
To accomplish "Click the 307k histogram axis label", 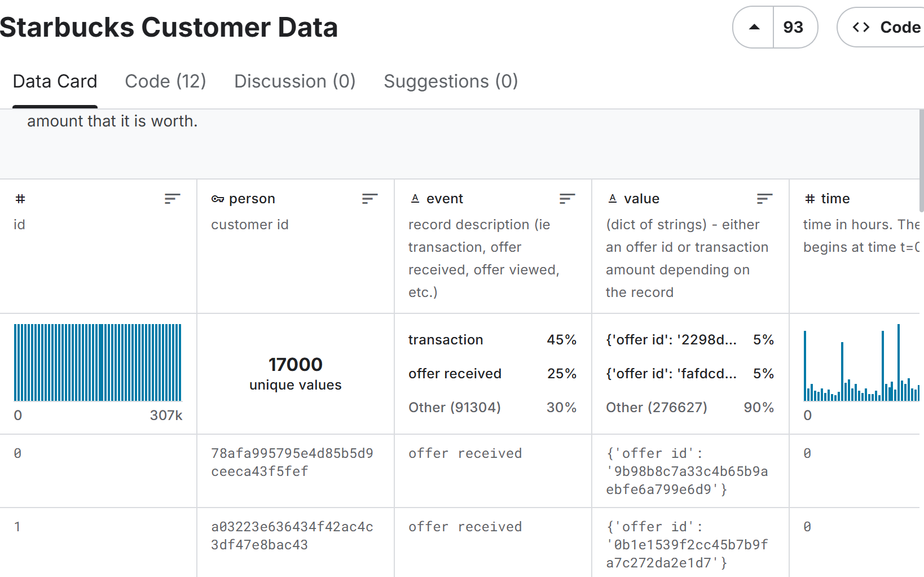I will [x=166, y=416].
